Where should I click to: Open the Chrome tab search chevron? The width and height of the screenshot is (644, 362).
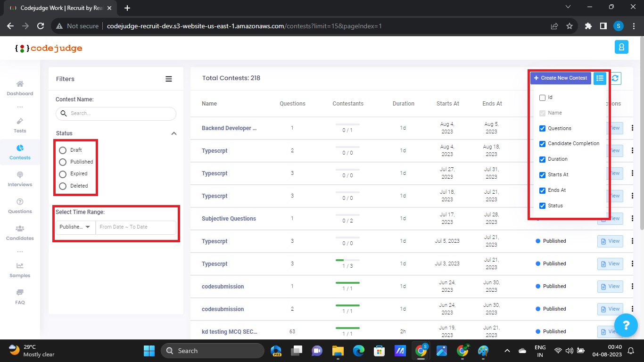click(x=568, y=7)
